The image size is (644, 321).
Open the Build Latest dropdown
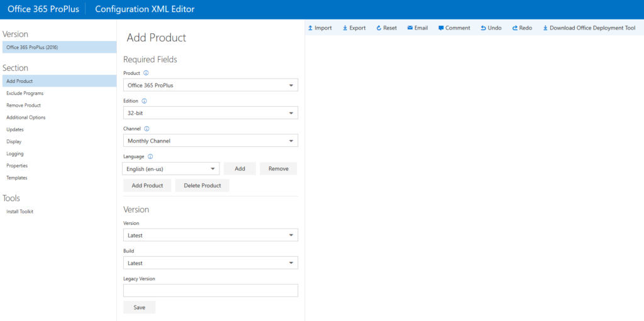pos(211,263)
